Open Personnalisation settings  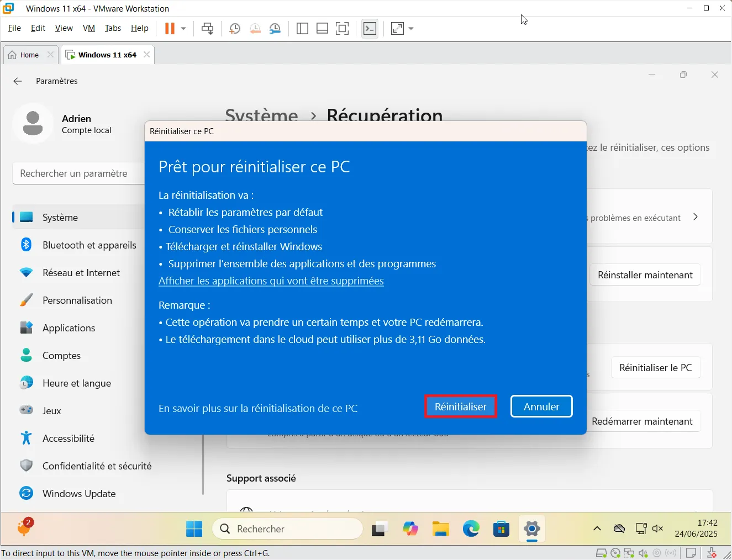click(78, 300)
